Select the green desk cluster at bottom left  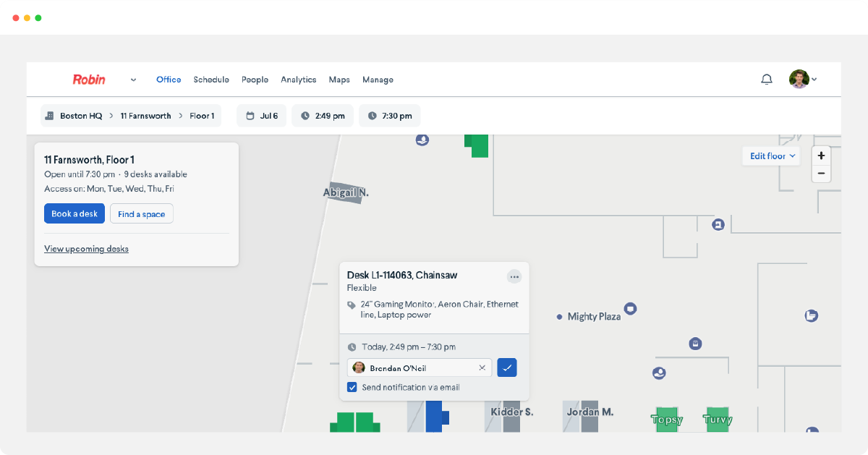coord(354,422)
